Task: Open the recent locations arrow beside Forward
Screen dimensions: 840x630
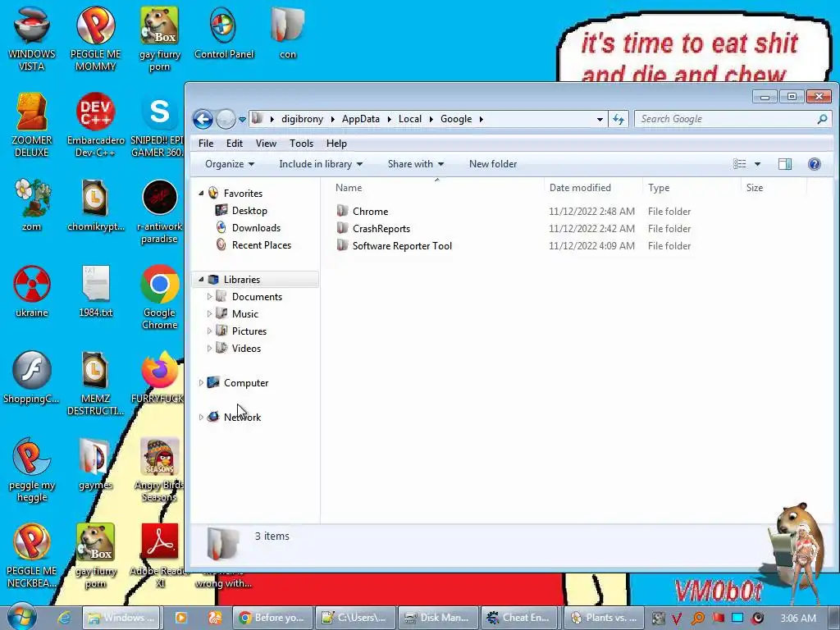Action: 242,120
